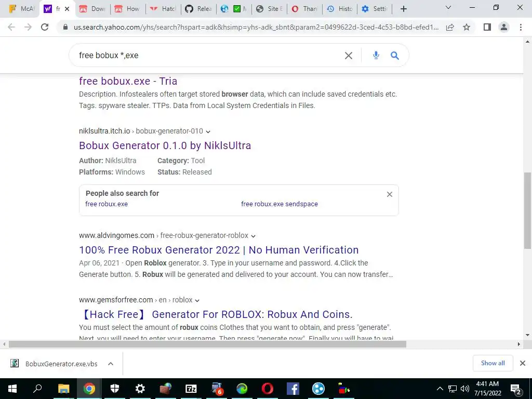Expand options for the niklsultra.itch.io result
Screen dimensions: 532x399
tap(208, 131)
